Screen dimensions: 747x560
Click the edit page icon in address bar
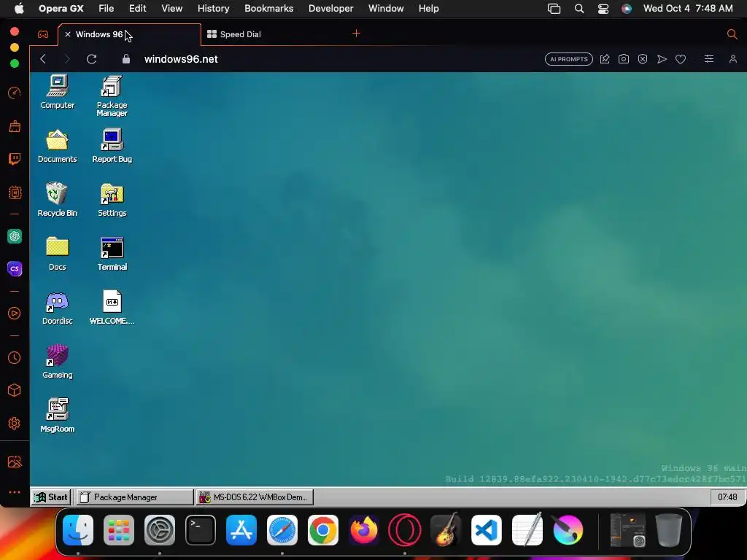(x=605, y=59)
